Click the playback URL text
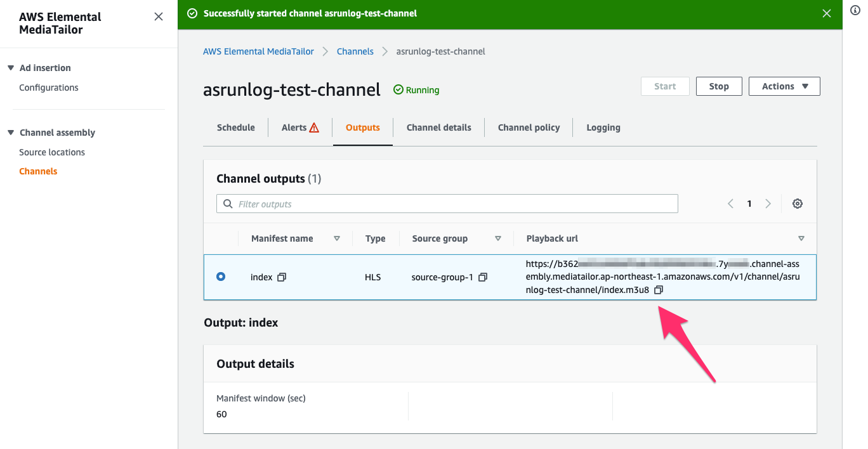868x449 pixels. click(662, 277)
